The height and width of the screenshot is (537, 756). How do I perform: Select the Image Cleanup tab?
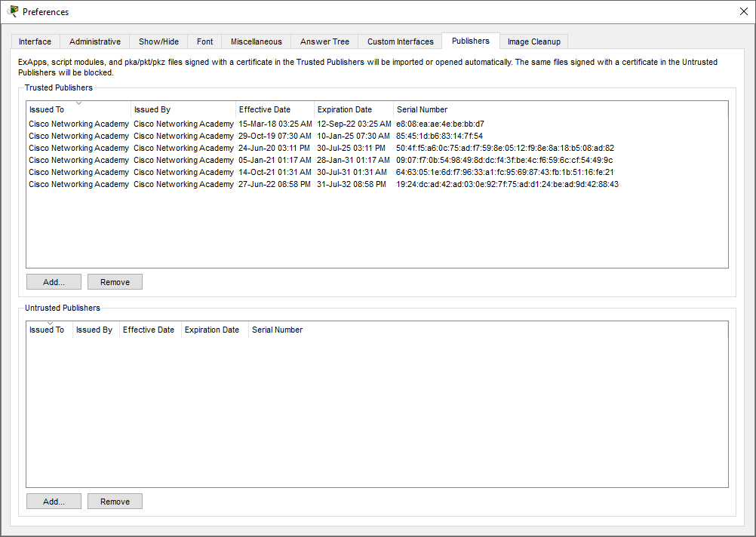point(533,41)
